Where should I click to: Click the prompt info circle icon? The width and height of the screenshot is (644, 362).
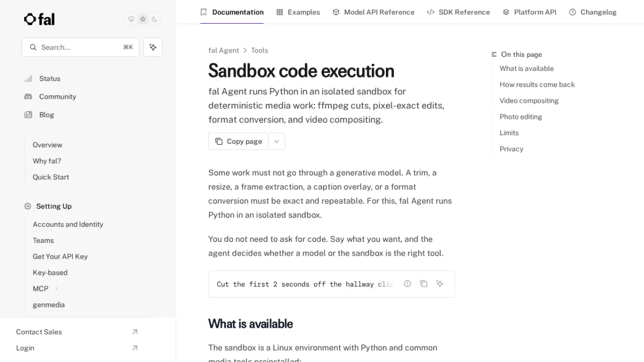tap(407, 284)
